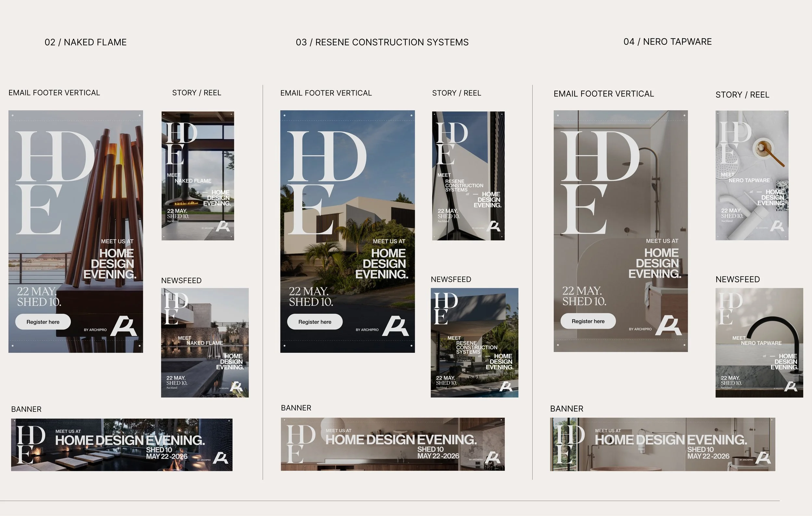Click 'STORY / REEL' label in Nero Tapware section
This screenshot has height=516, width=812.
(742, 95)
